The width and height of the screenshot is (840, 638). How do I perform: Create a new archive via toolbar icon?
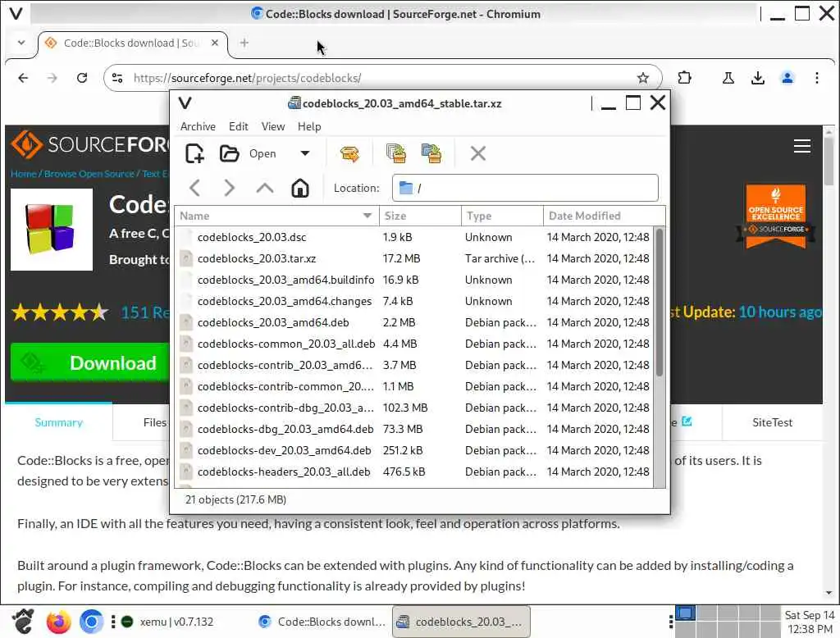[x=194, y=153]
